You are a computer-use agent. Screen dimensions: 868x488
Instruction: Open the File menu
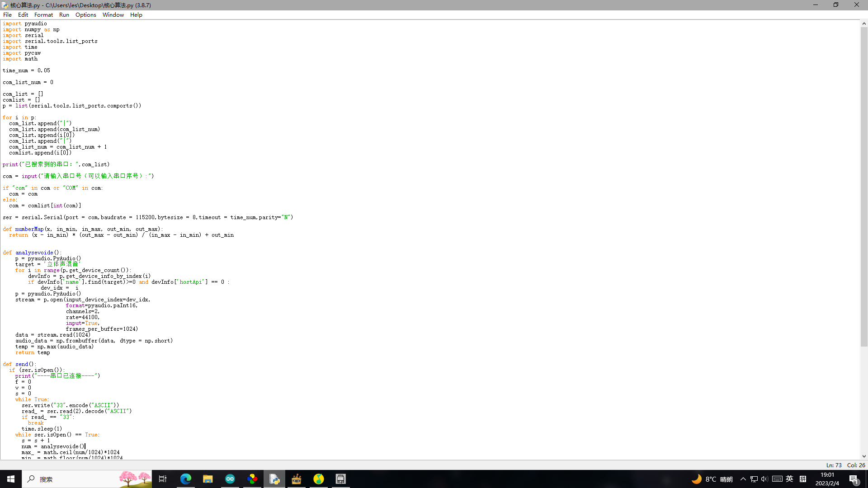click(x=8, y=14)
